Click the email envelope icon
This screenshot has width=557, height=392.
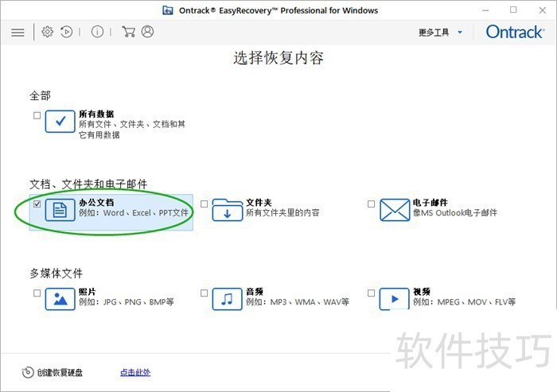tap(395, 210)
